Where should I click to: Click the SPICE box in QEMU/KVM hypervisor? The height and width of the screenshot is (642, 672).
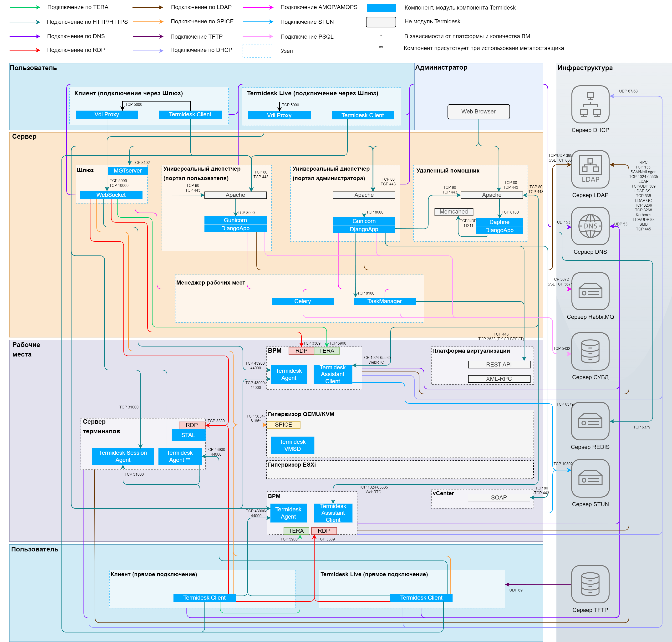(x=283, y=424)
